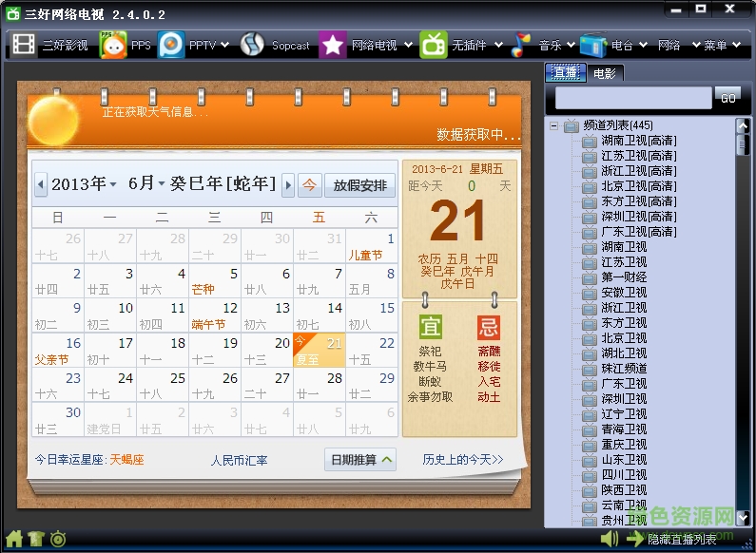Select June 1 儿童节 calendar cell
The image size is (756, 553).
372,246
